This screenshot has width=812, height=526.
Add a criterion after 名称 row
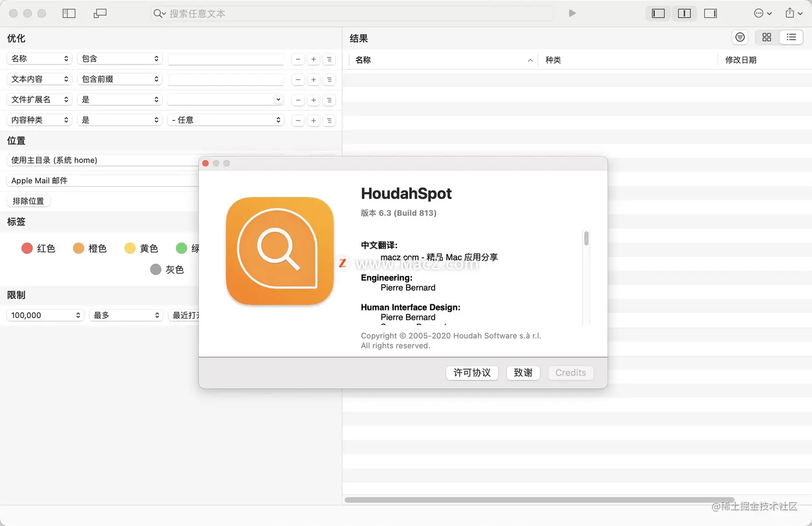pos(314,59)
